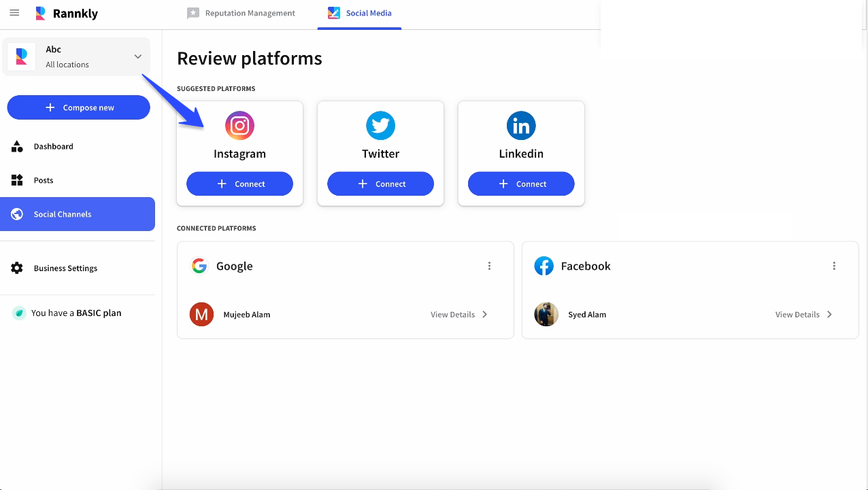Viewport: 868px width, 490px height.
Task: Expand the Abc locations dropdown arrow
Action: point(137,56)
